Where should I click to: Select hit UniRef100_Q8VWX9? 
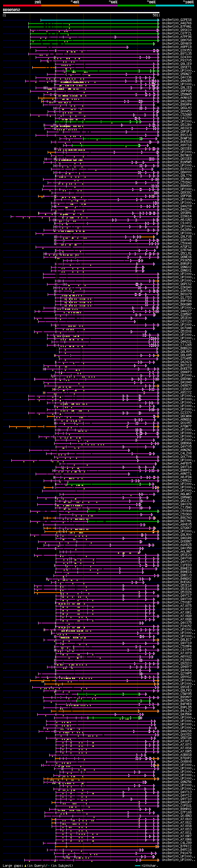pyautogui.click(x=177, y=43)
